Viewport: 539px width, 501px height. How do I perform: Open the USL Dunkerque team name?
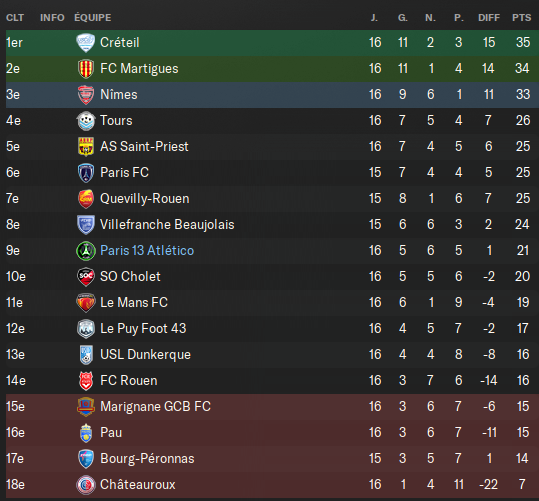coord(145,355)
